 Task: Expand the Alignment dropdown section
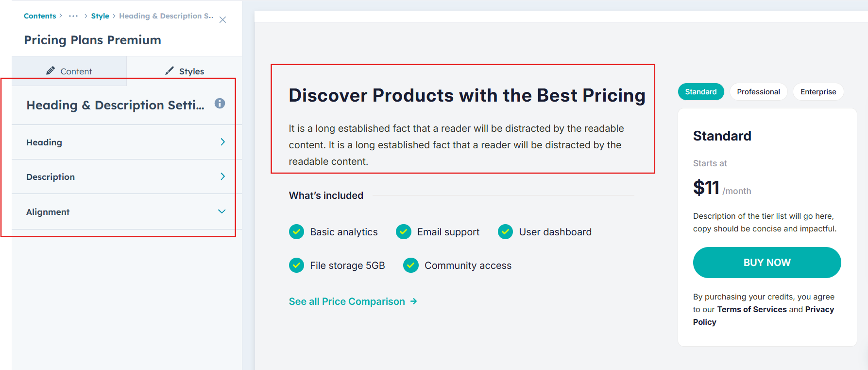(222, 211)
